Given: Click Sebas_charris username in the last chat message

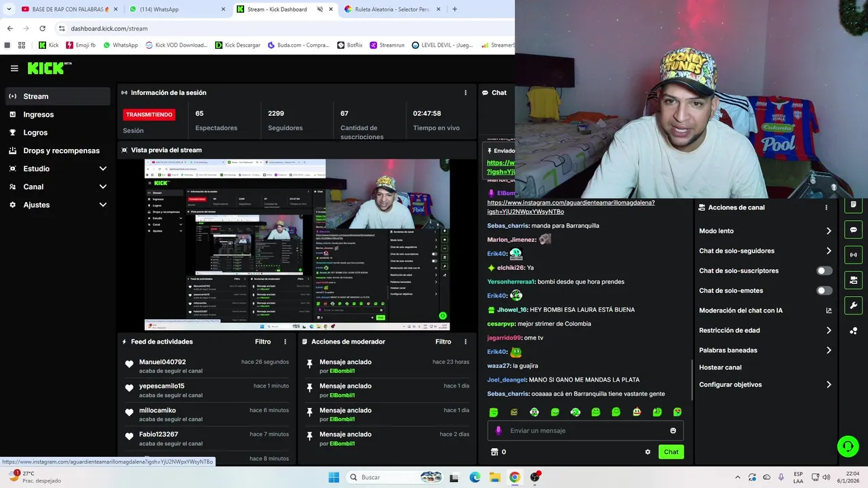Looking at the screenshot, I should [507, 394].
